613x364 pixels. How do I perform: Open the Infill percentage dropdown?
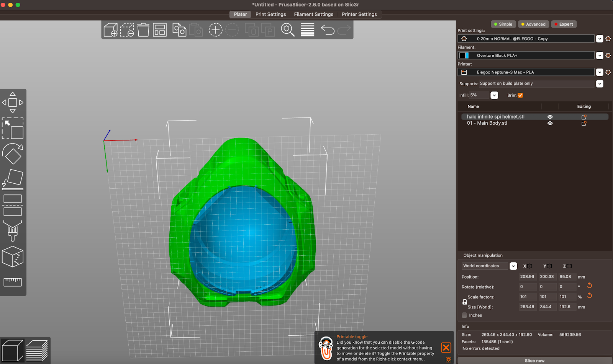point(494,95)
